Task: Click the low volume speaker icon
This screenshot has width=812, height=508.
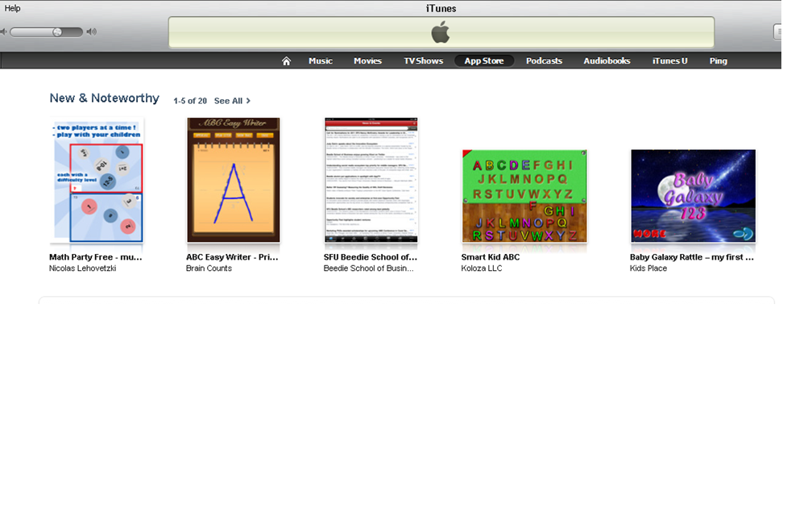Action: (x=3, y=32)
